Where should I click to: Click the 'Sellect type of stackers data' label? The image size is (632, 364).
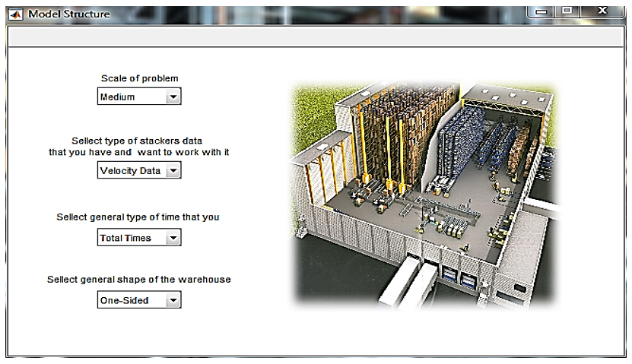(139, 146)
